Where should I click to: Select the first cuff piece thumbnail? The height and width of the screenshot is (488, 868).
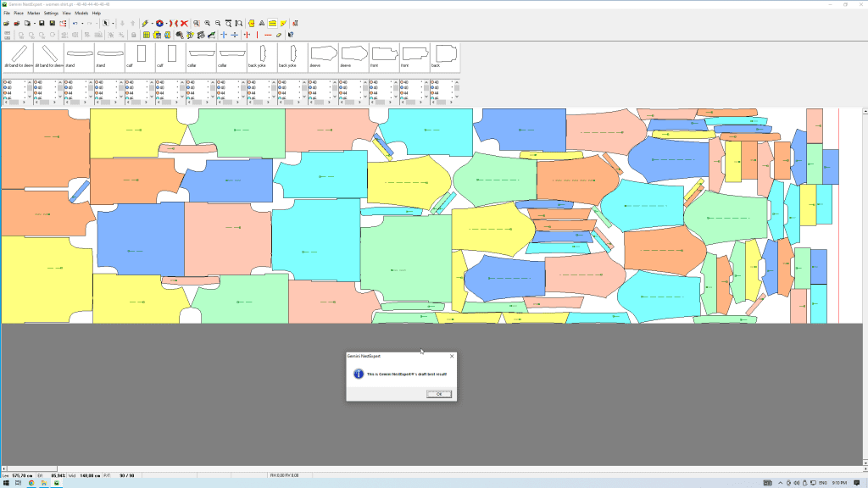tap(140, 57)
